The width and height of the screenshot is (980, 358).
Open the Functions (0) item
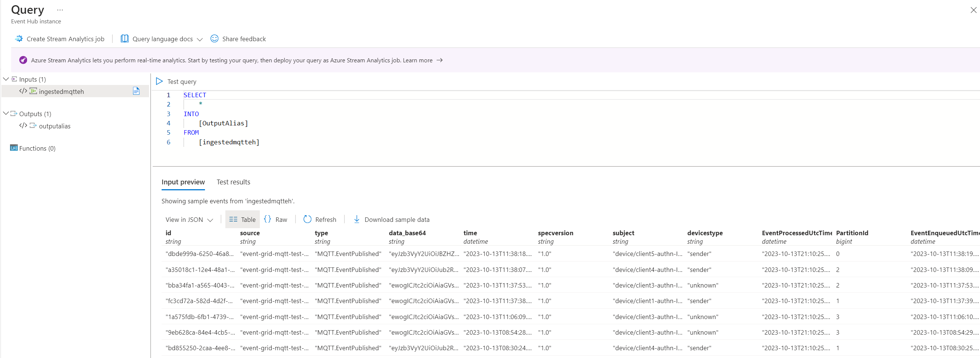tap(37, 148)
